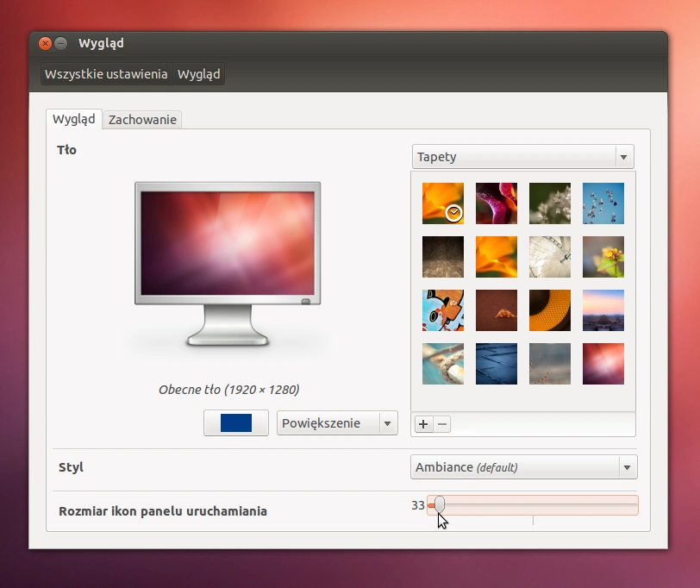Click the icon size value 33
The height and width of the screenshot is (588, 700).
pos(418,505)
